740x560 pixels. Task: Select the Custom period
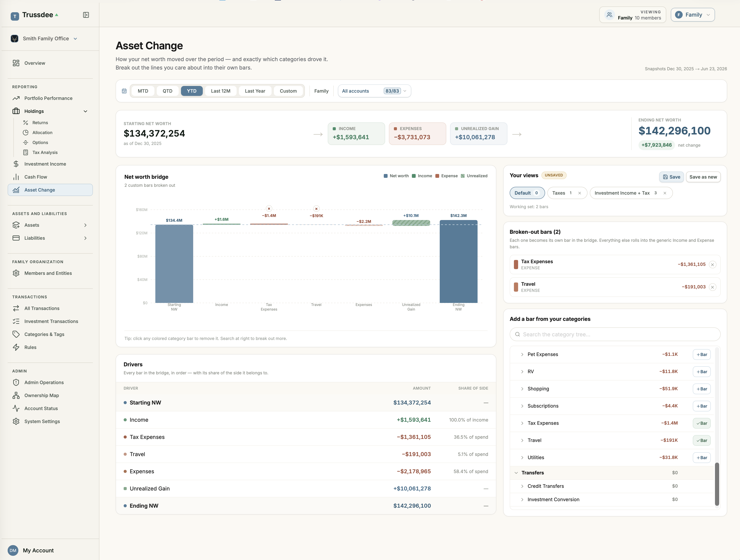pos(288,91)
